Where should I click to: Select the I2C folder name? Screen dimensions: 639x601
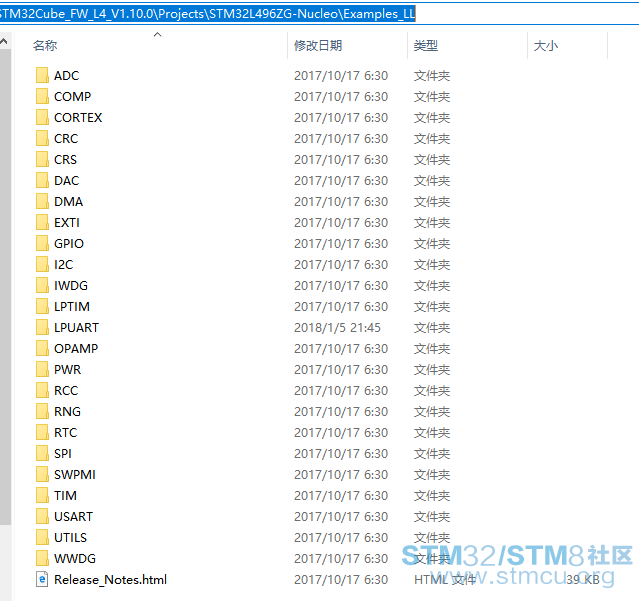point(64,264)
